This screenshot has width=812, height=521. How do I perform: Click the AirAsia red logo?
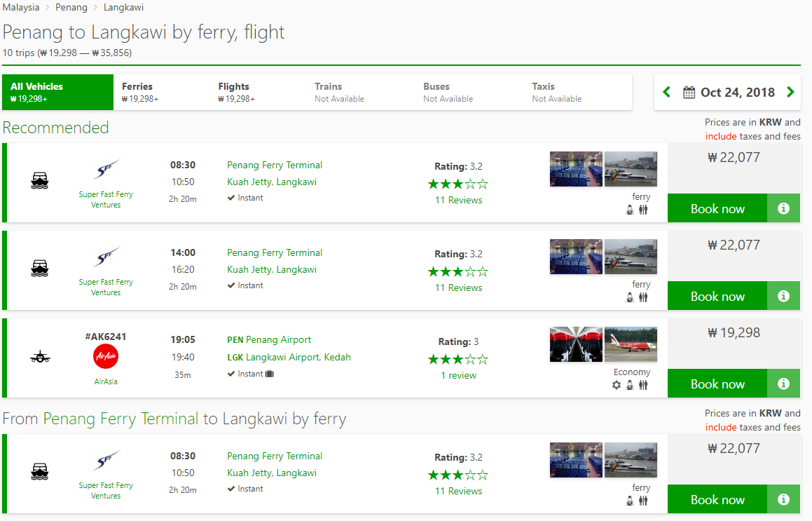click(106, 357)
